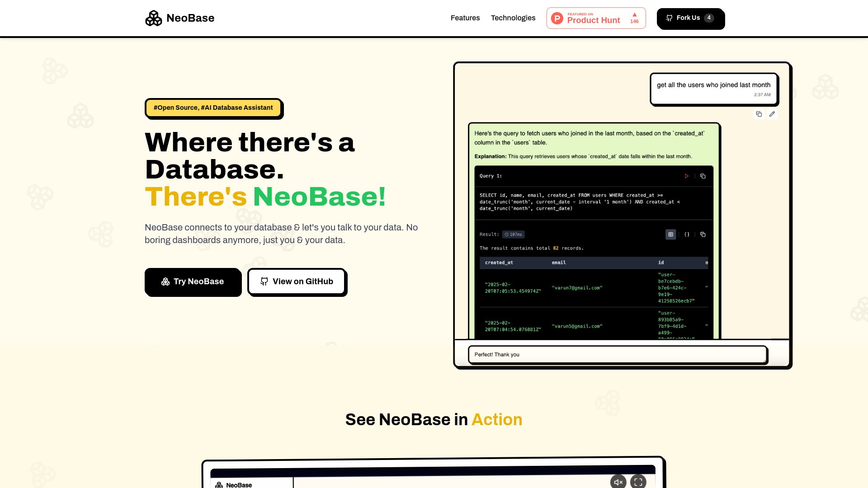The width and height of the screenshot is (868, 488).
Task: Open the Technologies navigation item
Action: click(x=513, y=18)
